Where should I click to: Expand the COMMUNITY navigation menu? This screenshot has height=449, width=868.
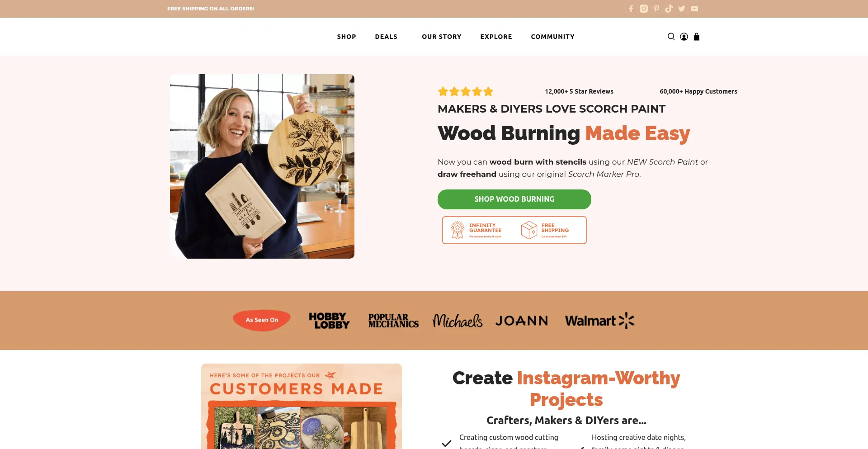click(553, 37)
